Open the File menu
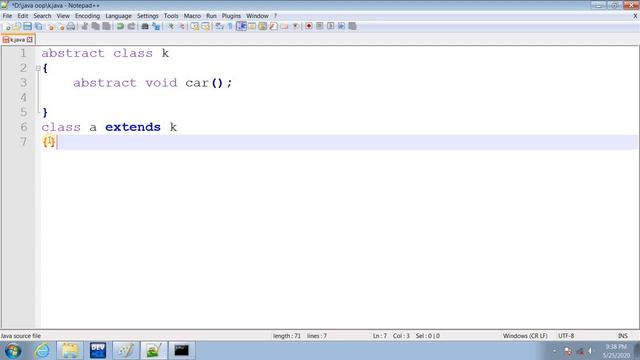The image size is (640, 360). click(x=7, y=16)
